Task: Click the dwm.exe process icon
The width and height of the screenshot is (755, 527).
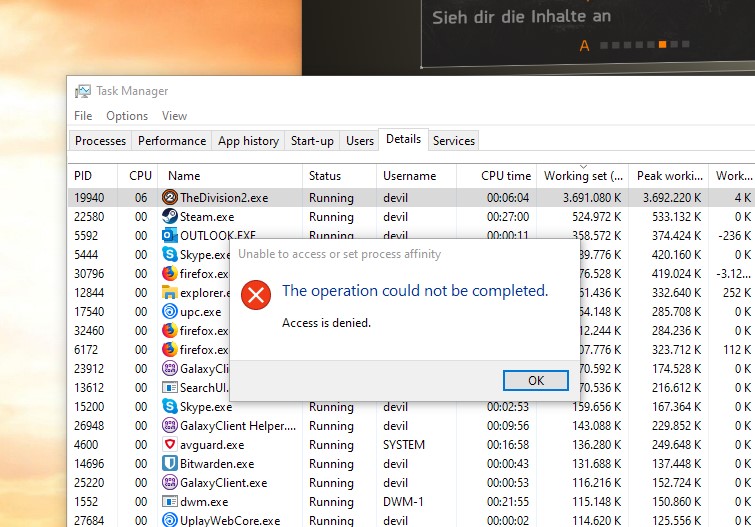Action: 169,501
